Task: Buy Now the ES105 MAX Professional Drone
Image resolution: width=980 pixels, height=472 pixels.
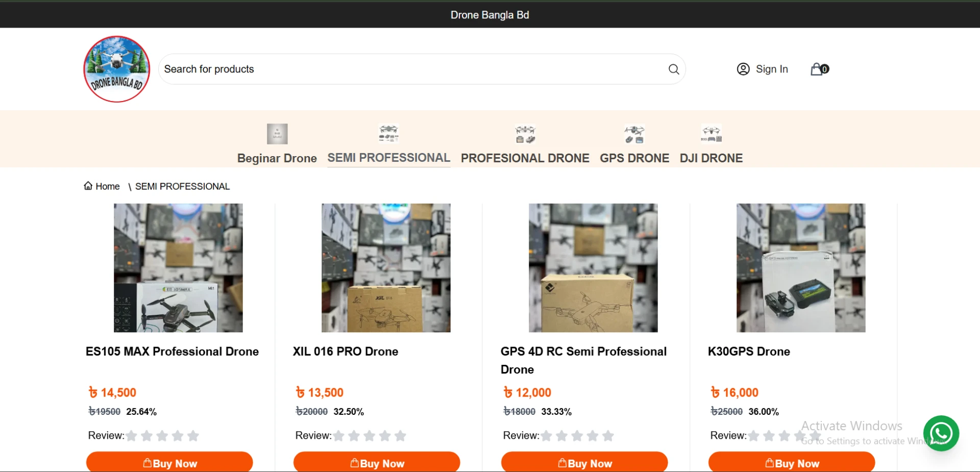Action: pyautogui.click(x=169, y=462)
